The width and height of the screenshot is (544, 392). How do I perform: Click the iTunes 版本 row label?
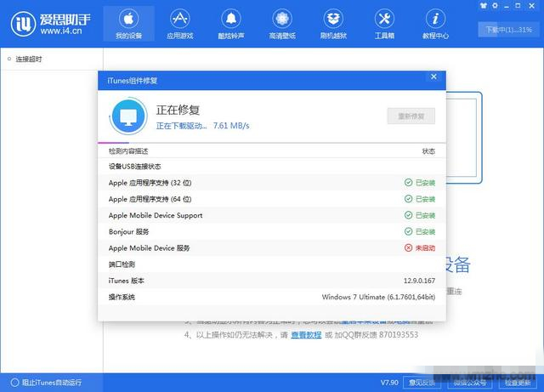tap(126, 281)
